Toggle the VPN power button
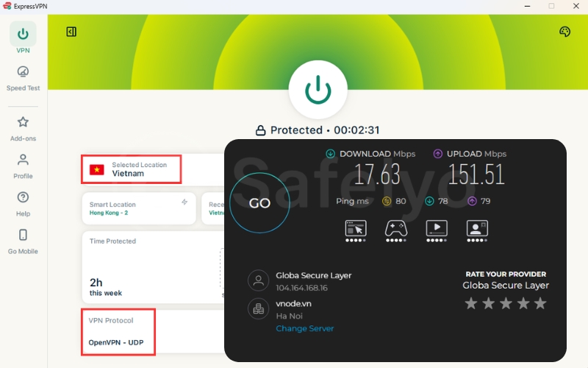 (318, 89)
